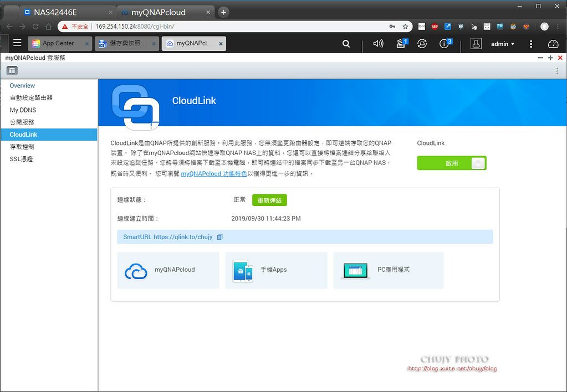Image resolution: width=567 pixels, height=392 pixels.
Task: Open 存取控制 in the sidebar
Action: tap(22, 147)
